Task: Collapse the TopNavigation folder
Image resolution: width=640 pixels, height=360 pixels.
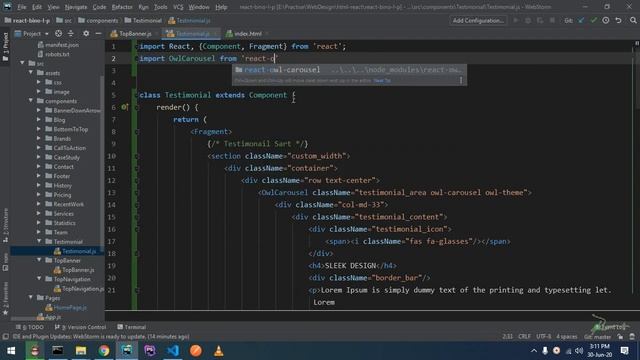Action: pyautogui.click(x=39, y=279)
